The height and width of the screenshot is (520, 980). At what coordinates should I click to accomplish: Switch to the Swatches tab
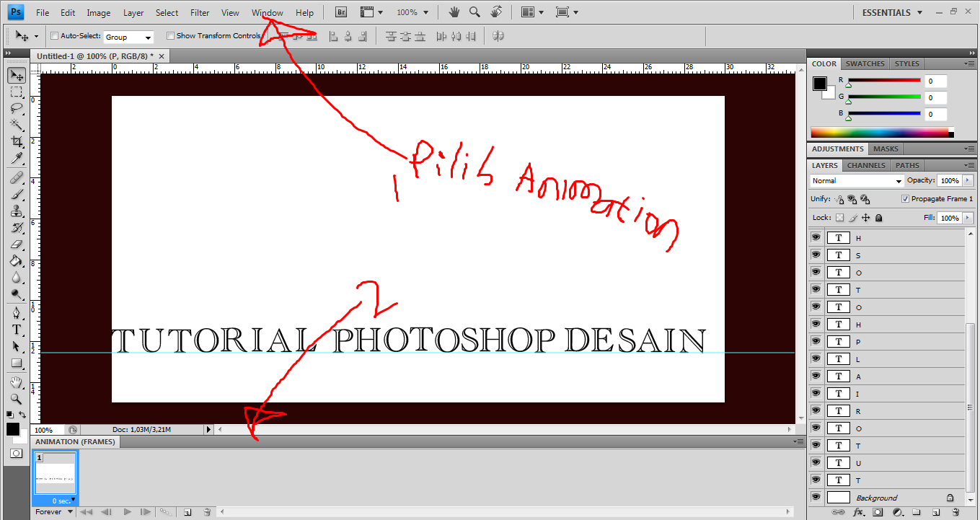click(865, 63)
